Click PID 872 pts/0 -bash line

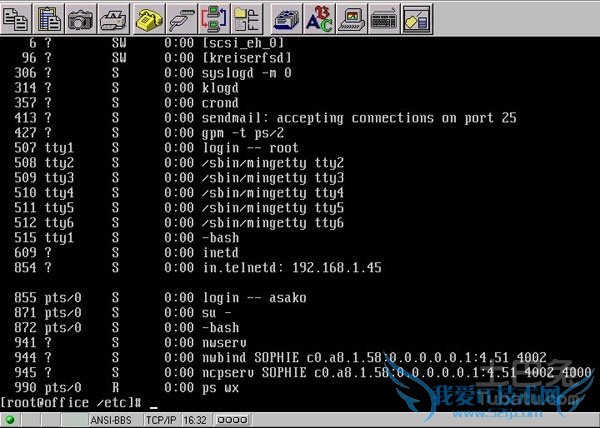coord(126,327)
